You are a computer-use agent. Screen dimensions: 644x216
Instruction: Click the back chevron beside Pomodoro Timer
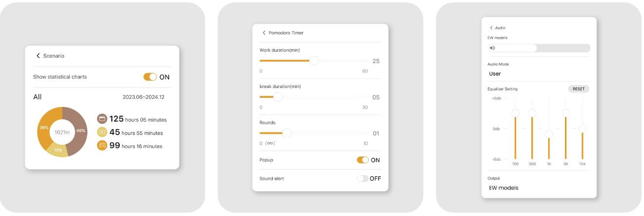(x=264, y=33)
